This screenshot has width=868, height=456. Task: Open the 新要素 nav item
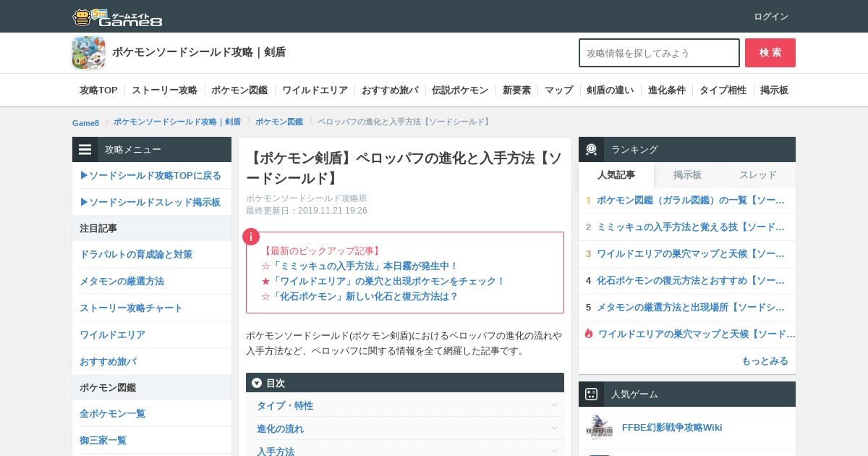(x=516, y=90)
